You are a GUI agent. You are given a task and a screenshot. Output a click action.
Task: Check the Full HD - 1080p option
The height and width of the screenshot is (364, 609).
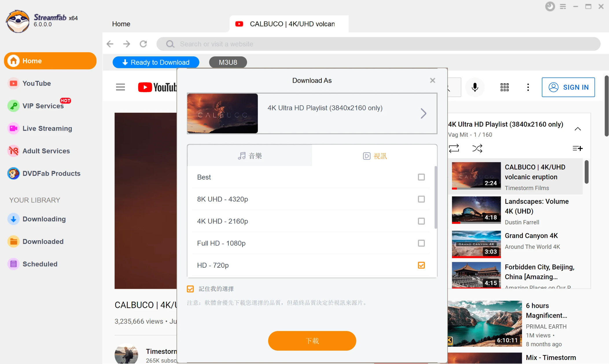click(421, 243)
